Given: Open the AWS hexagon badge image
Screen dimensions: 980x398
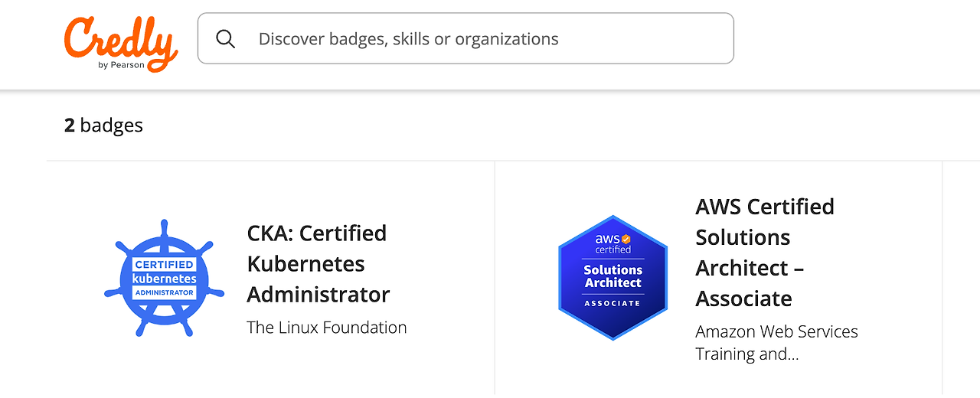Looking at the screenshot, I should 612,277.
